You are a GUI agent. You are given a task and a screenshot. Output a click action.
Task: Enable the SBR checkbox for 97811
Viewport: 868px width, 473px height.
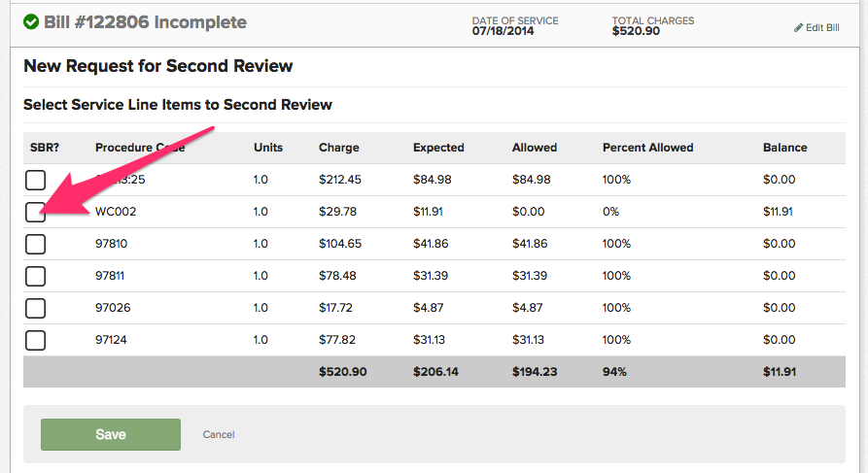(35, 276)
